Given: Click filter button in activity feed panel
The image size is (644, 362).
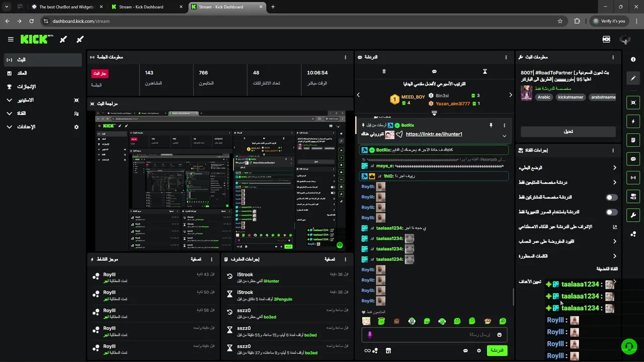Looking at the screenshot, I should 196,259.
